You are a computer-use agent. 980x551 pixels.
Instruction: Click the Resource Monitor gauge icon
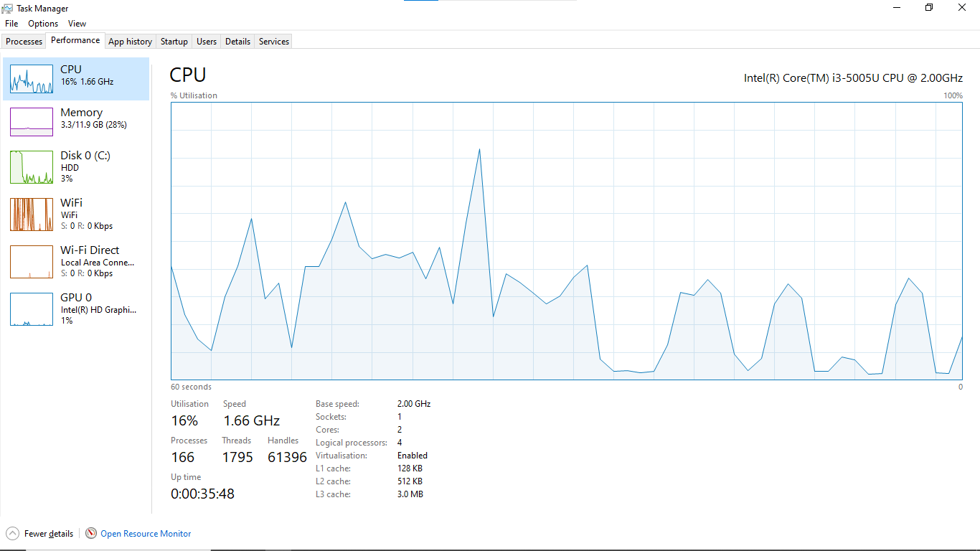[x=91, y=533]
